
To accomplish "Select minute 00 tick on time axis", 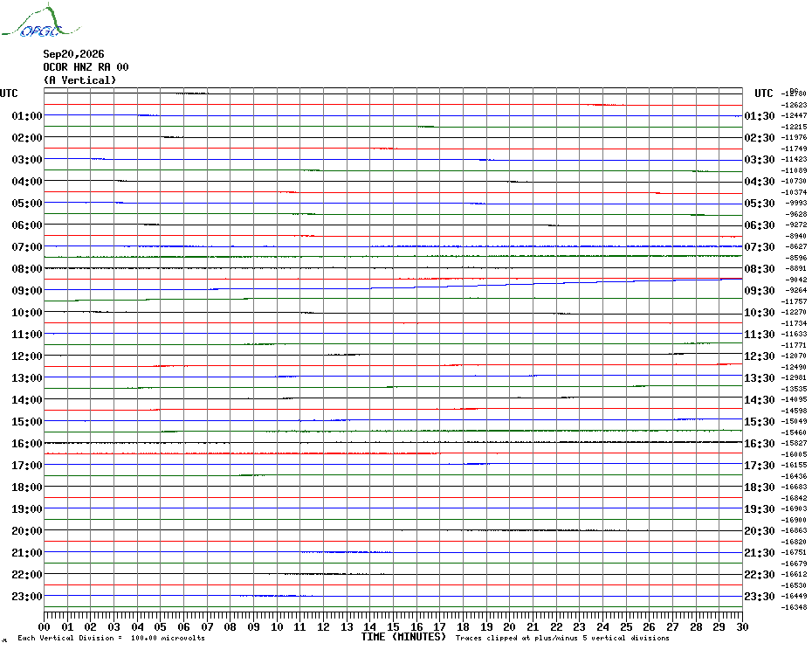I will coord(44,626).
